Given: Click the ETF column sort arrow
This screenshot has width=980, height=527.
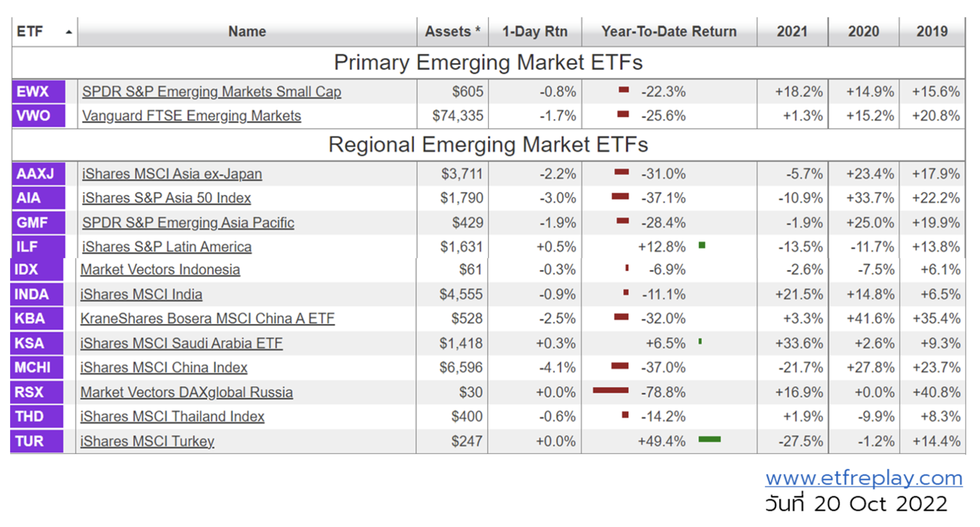Looking at the screenshot, I should pos(68,32).
